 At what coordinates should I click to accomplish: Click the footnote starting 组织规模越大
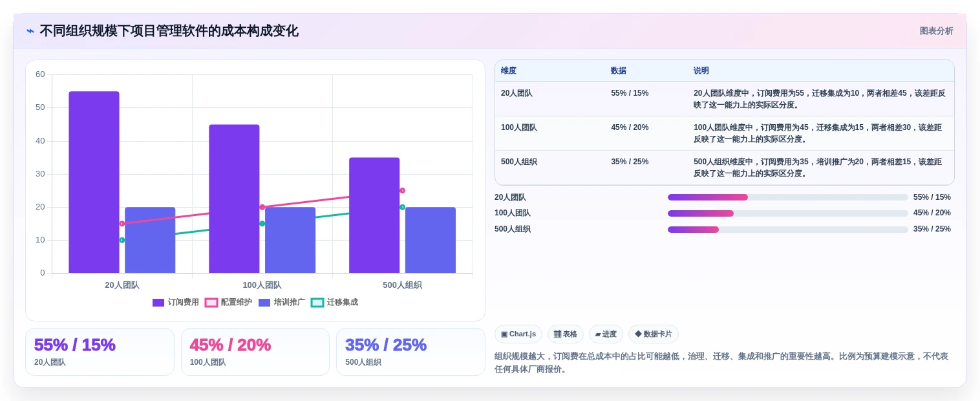pos(721,363)
